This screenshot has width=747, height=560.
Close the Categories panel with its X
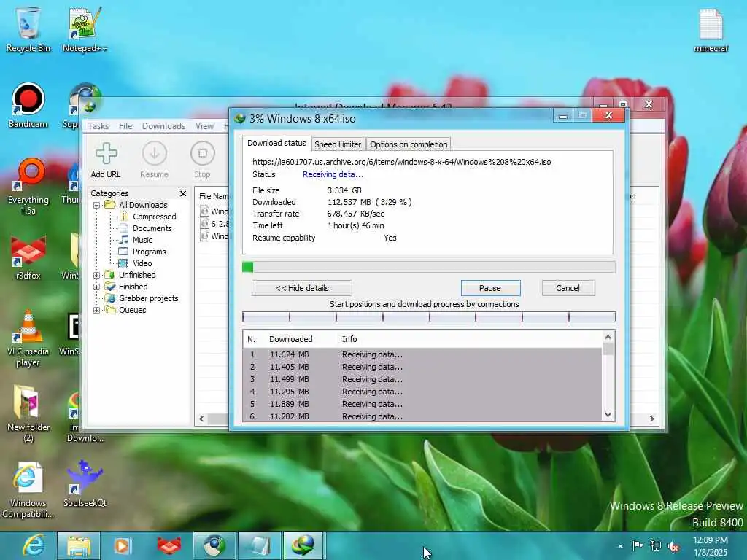183,193
